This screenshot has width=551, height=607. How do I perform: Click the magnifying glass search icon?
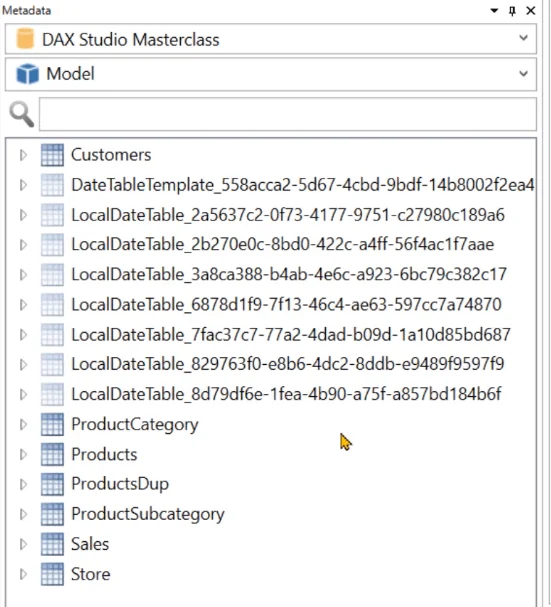coord(22,114)
